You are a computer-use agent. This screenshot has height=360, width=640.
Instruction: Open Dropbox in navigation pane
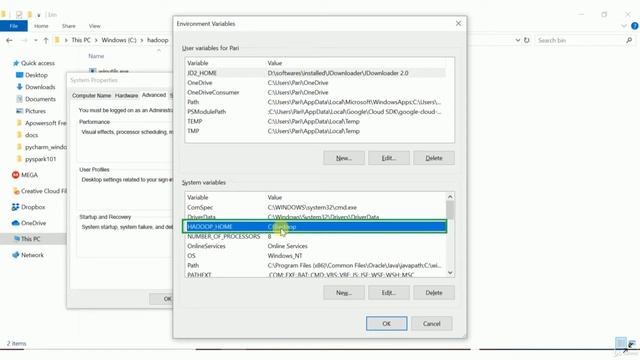pyautogui.click(x=29, y=207)
